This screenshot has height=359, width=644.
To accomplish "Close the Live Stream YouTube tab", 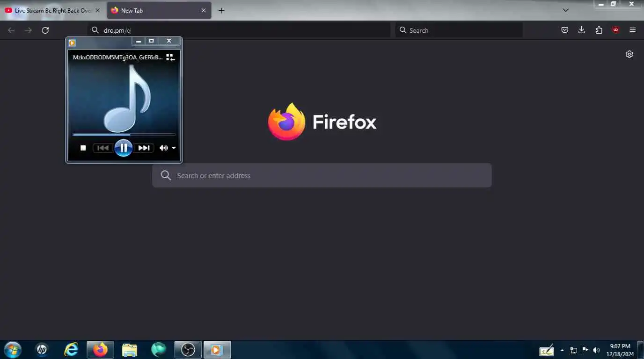I will pyautogui.click(x=97, y=10).
